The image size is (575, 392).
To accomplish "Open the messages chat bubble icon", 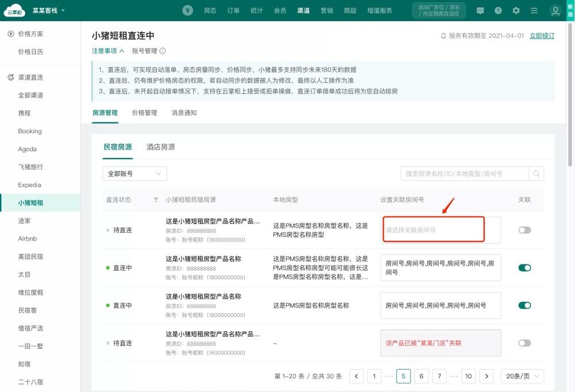I will point(480,11).
